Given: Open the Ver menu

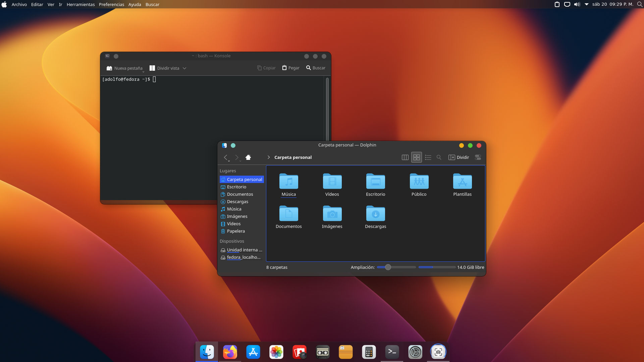Looking at the screenshot, I should click(51, 4).
